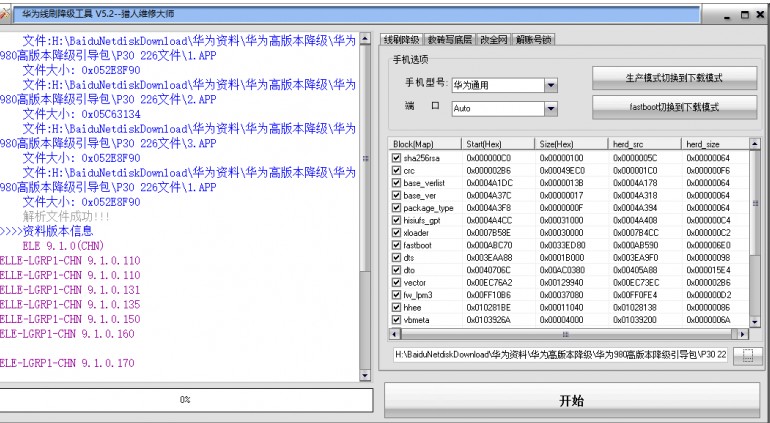Switch to the 救砖写底层 tab
Image resolution: width=770 pixels, height=423 pixels.
pyautogui.click(x=449, y=40)
